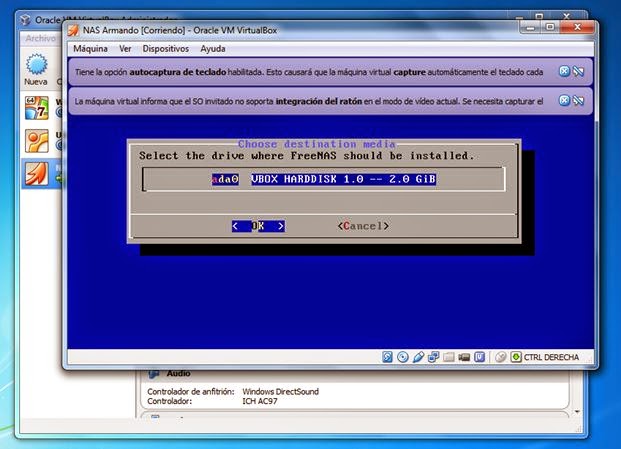
Task: Dismiss the autocaptura de teclado notification
Action: 564,71
